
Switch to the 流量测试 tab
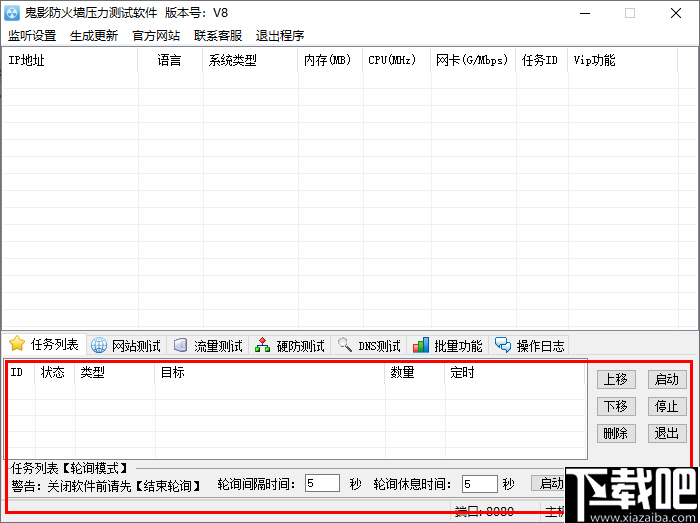click(208, 345)
